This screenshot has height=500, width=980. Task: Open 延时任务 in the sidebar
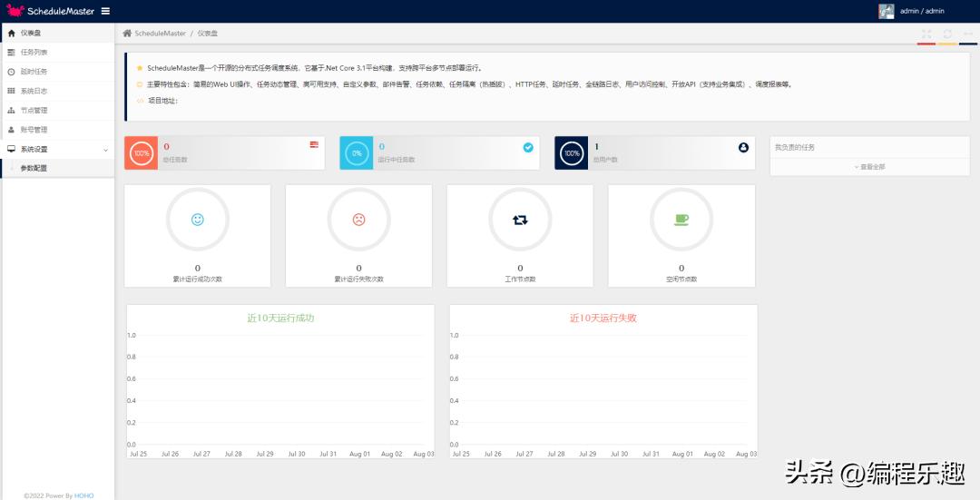point(57,72)
